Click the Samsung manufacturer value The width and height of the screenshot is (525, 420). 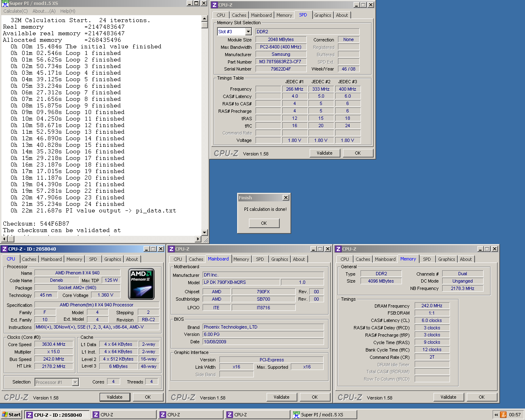pyautogui.click(x=281, y=54)
